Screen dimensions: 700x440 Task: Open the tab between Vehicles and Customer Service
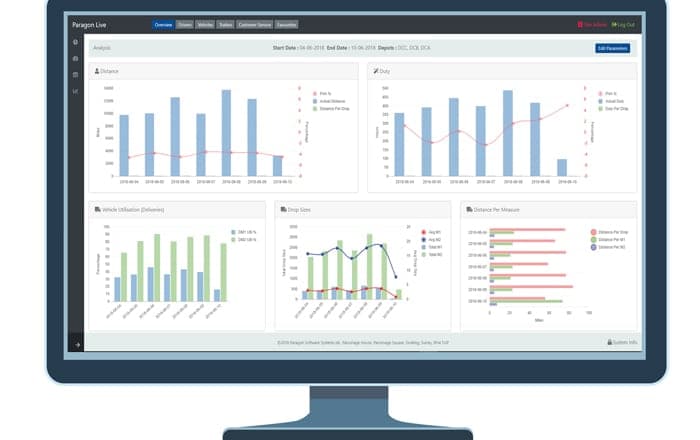225,25
